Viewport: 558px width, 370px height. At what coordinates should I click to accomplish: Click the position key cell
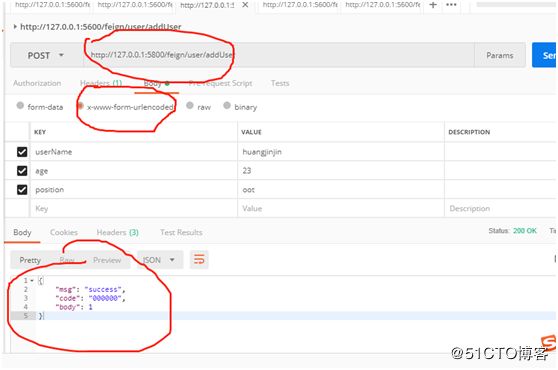134,190
